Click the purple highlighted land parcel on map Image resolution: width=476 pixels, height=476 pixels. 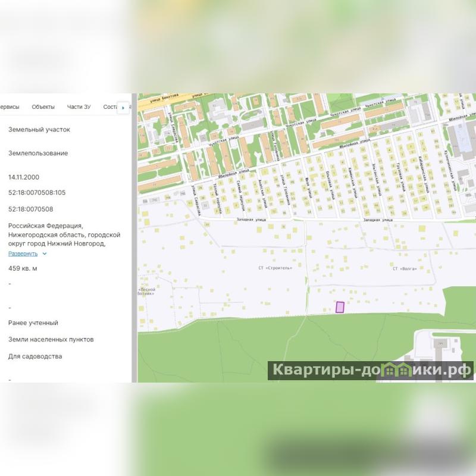(340, 307)
